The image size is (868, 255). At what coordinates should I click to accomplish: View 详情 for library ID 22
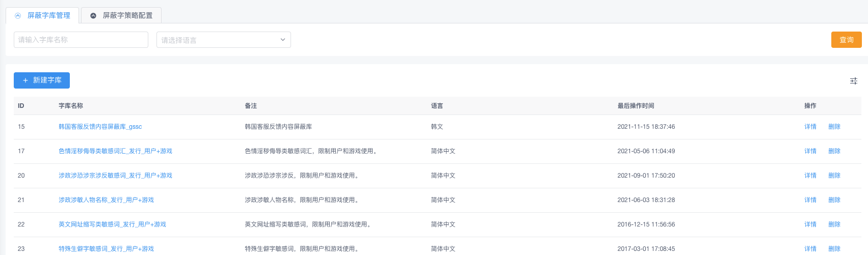810,224
